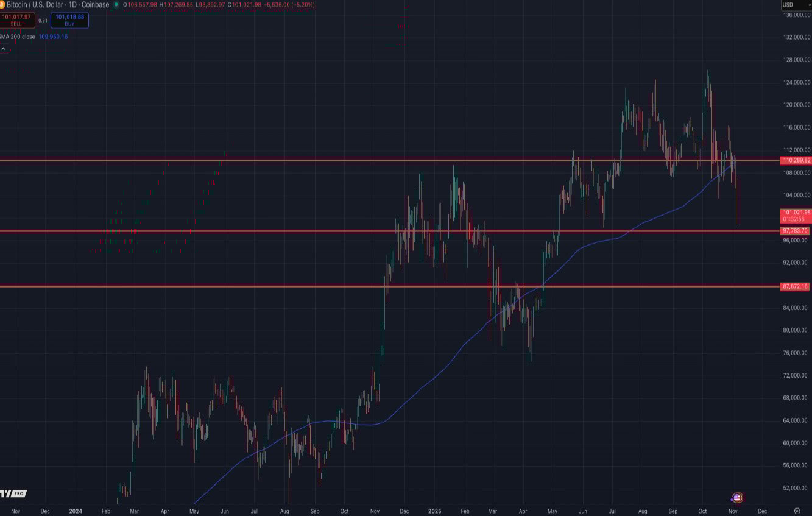Click the 0.91 spread value
This screenshot has width=812, height=516.
click(x=43, y=21)
